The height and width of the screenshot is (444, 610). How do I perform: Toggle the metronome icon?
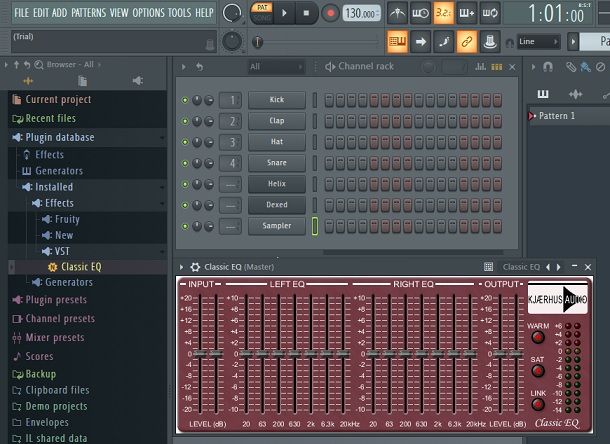pos(397,13)
